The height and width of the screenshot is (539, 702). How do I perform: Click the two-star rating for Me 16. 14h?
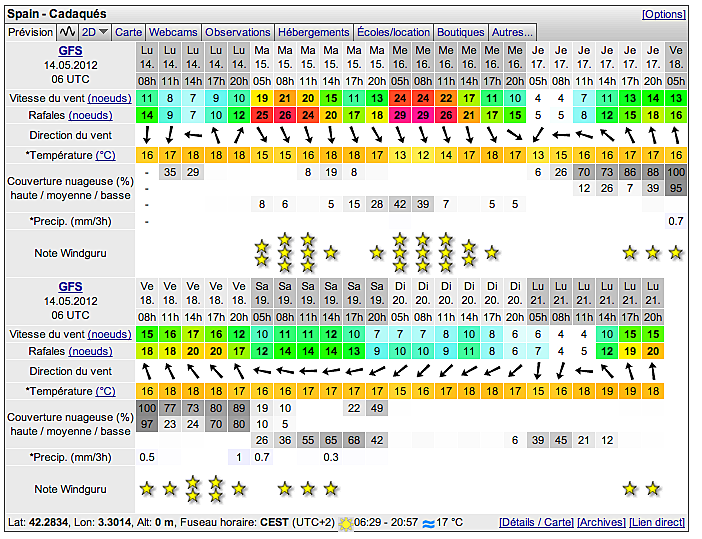click(469, 253)
